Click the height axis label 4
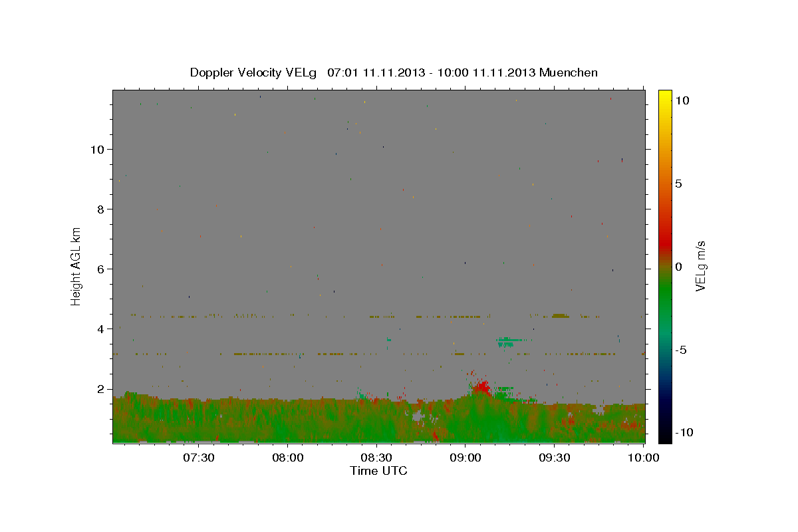The width and height of the screenshot is (798, 532). (102, 329)
